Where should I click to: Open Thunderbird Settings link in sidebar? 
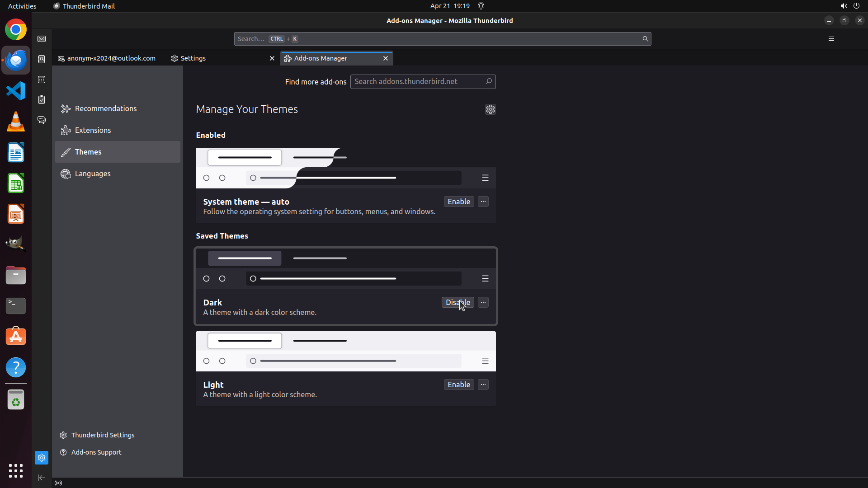(103, 435)
